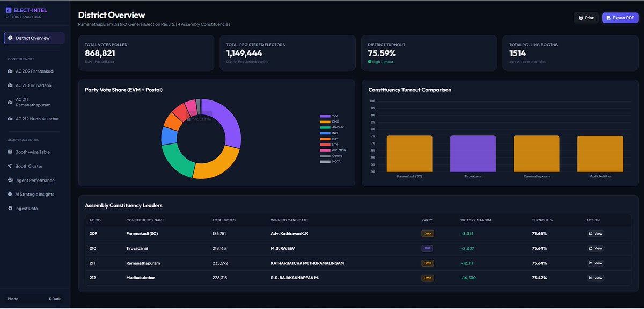Toggle TVK purple legend swatch
Viewport: 644px width, 309px height.
pos(325,116)
